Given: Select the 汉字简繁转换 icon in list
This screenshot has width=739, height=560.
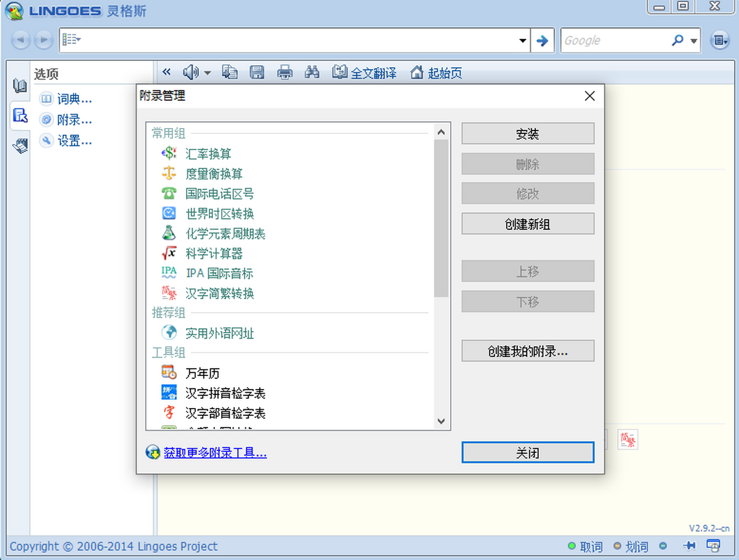Looking at the screenshot, I should coord(169,293).
